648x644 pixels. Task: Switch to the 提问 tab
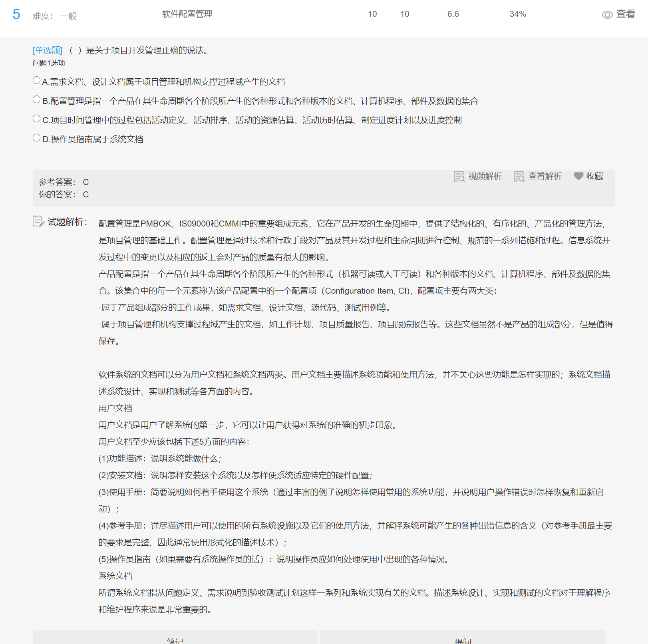[x=463, y=638]
